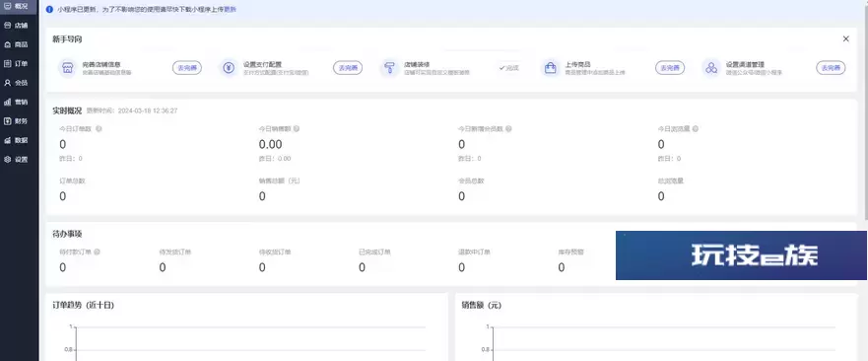Click the 店铺装修 paint roller icon

389,68
